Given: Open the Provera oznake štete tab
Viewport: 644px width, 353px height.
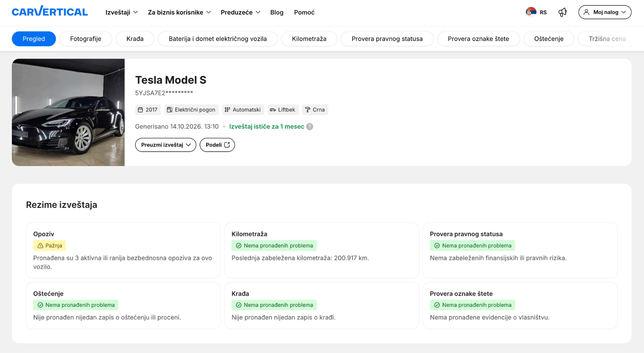Looking at the screenshot, I should tap(478, 39).
